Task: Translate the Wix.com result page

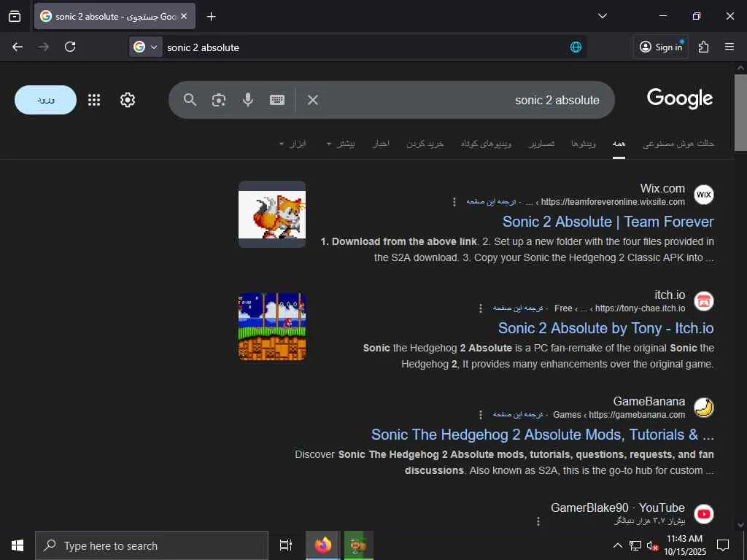Action: point(491,201)
